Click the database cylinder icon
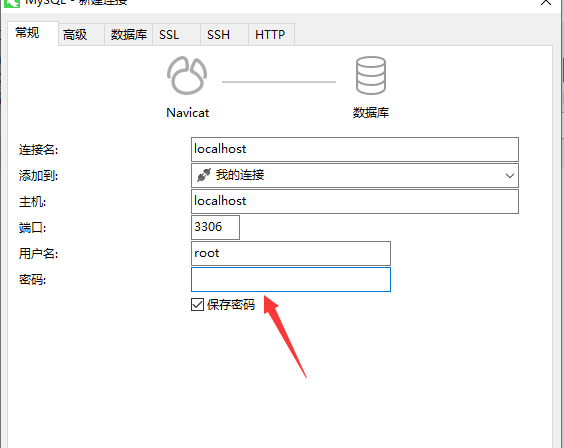564x448 pixels. coord(371,75)
